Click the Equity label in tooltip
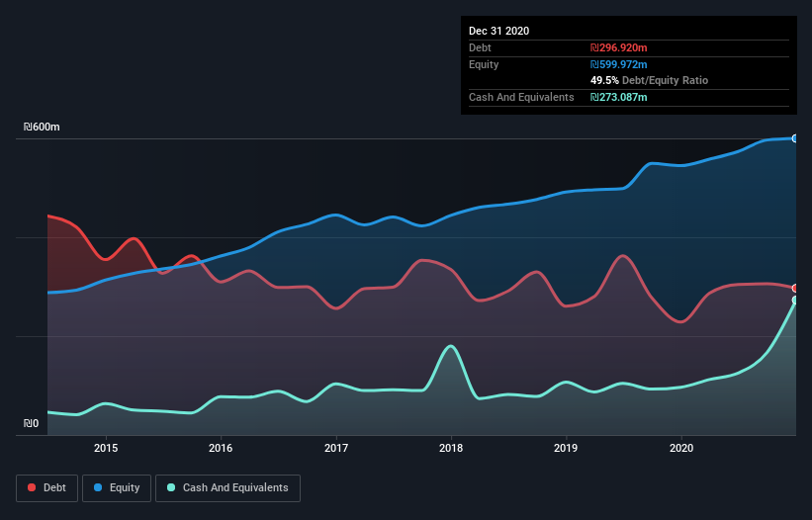The width and height of the screenshot is (812, 520). [x=484, y=64]
